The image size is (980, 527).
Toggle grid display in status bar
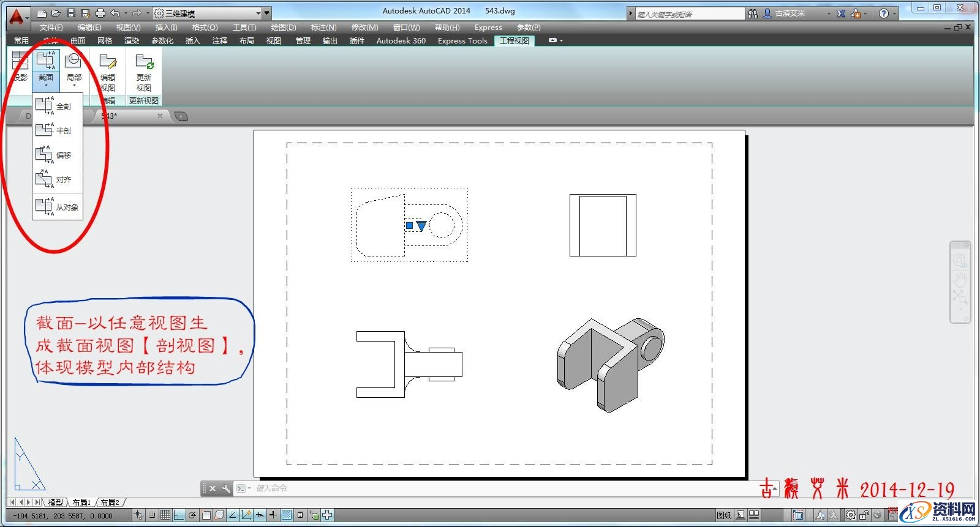[165, 515]
